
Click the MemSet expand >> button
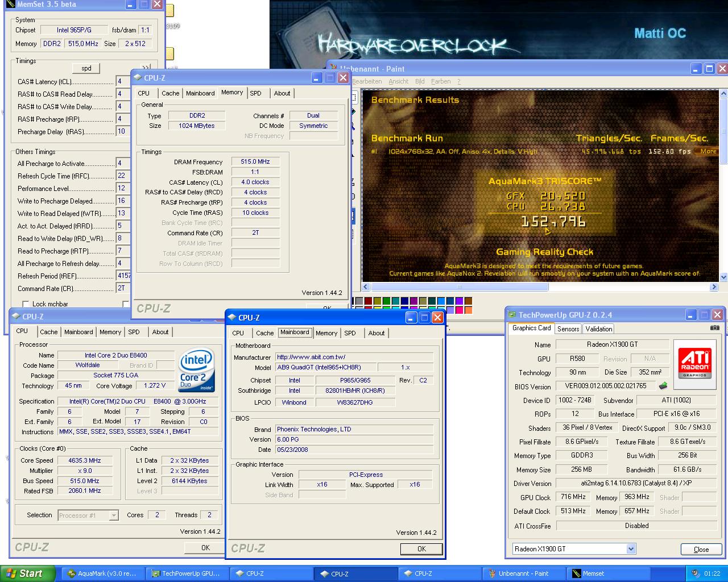pos(146,68)
